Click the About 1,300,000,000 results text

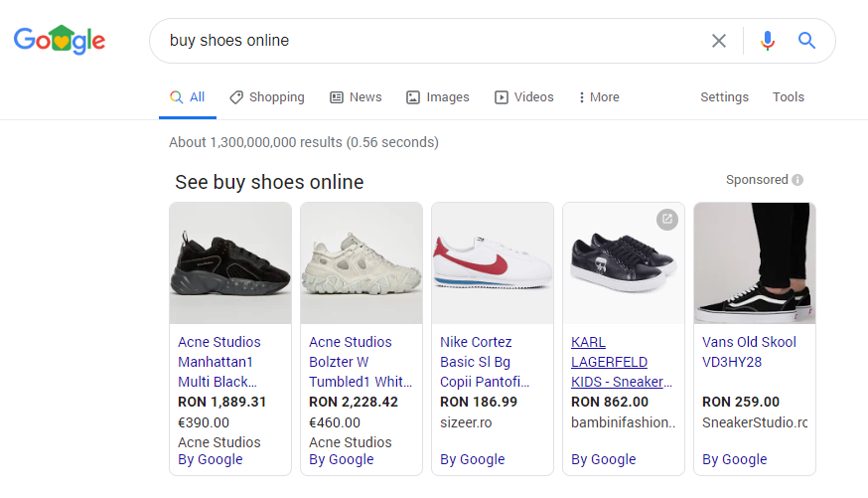coord(304,142)
